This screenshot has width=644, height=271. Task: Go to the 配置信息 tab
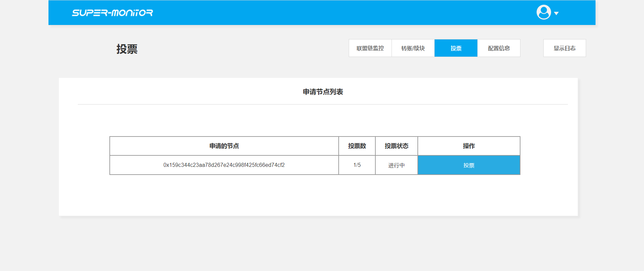tap(499, 48)
